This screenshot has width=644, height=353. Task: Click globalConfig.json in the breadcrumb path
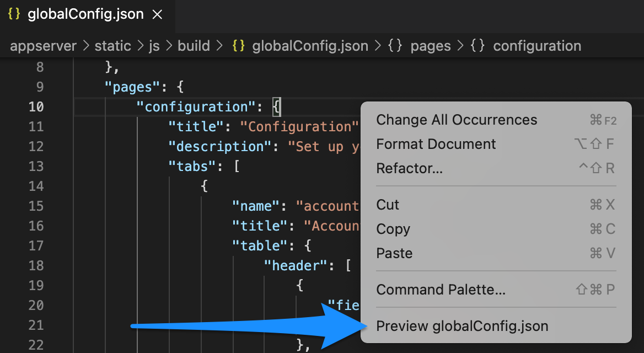tap(310, 46)
